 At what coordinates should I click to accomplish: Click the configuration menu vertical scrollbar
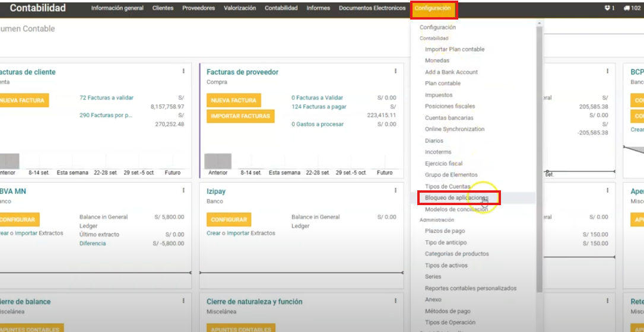click(x=539, y=160)
